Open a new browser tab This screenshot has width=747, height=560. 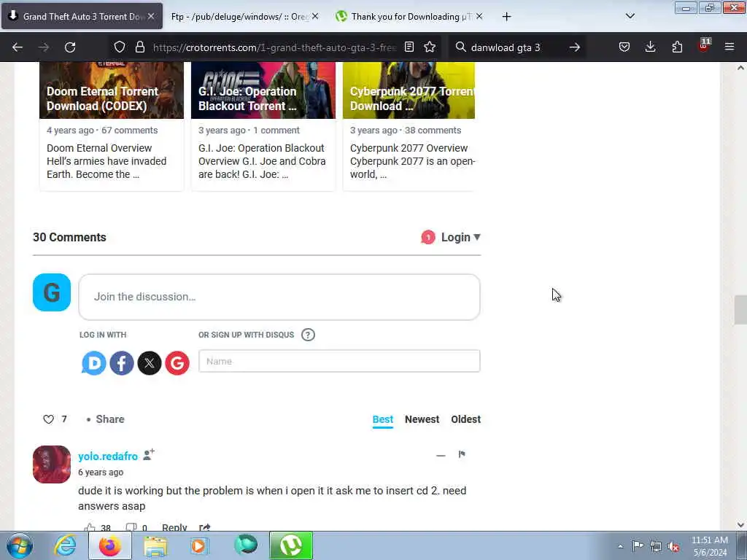[x=506, y=17]
